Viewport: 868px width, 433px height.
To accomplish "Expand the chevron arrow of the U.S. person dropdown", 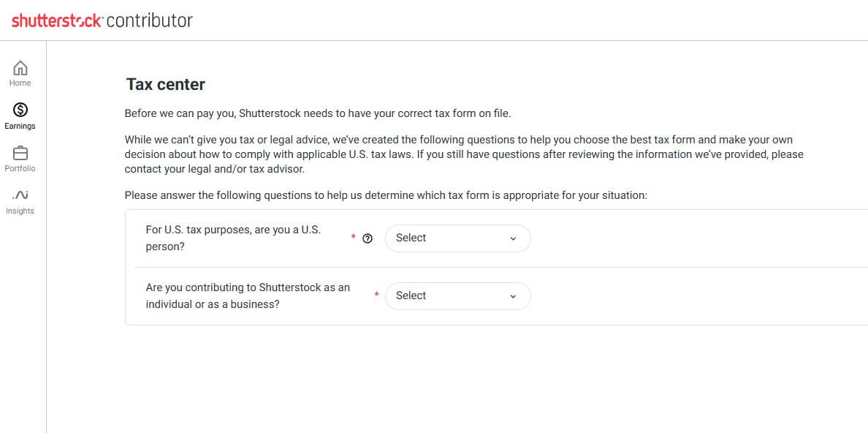I will 513,238.
